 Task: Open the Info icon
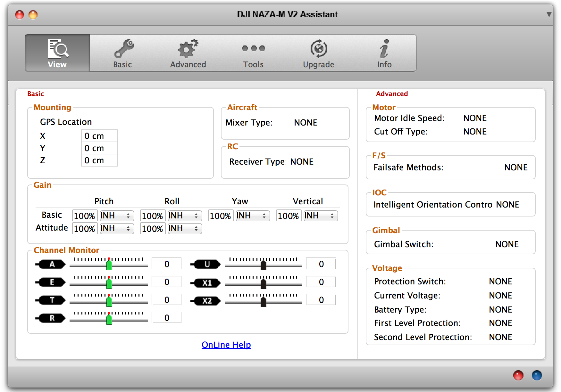coord(384,53)
